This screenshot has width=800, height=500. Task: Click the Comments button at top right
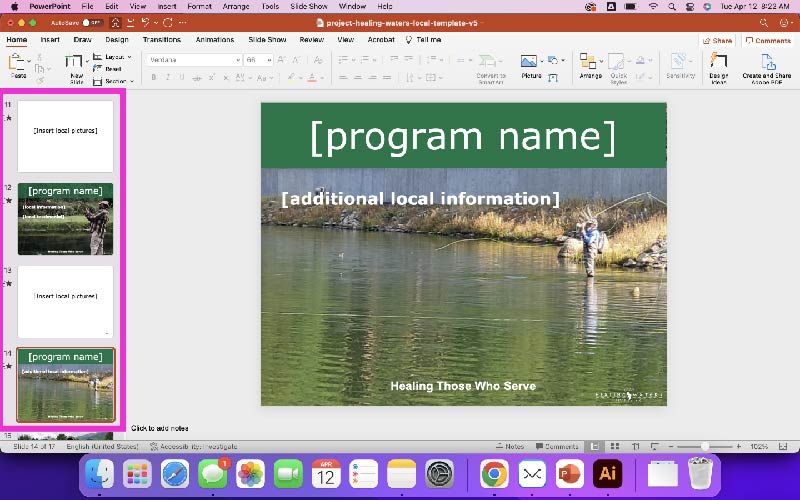(x=768, y=40)
